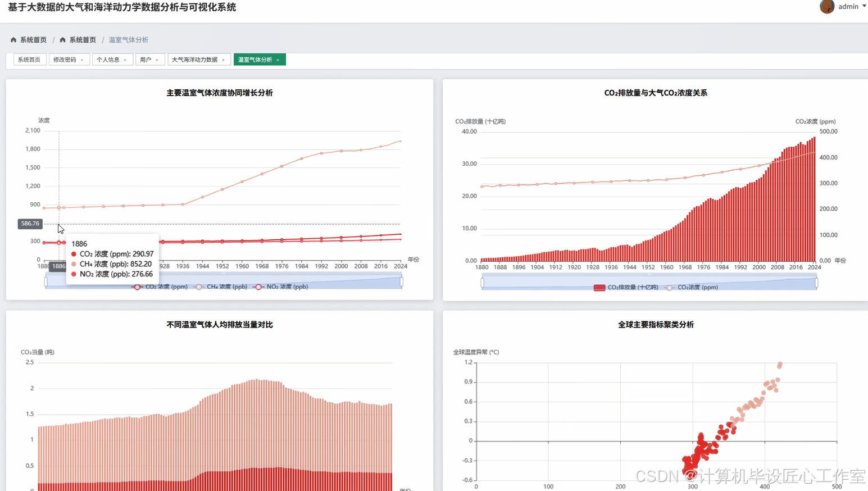Click right zoom handle of concentration chart
Image resolution: width=868 pixels, height=491 pixels.
pos(402,282)
